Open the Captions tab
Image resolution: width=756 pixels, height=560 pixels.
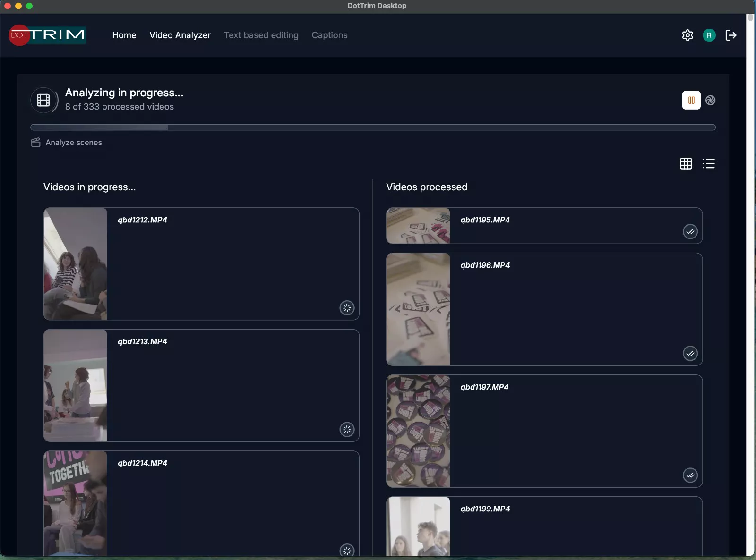point(329,35)
